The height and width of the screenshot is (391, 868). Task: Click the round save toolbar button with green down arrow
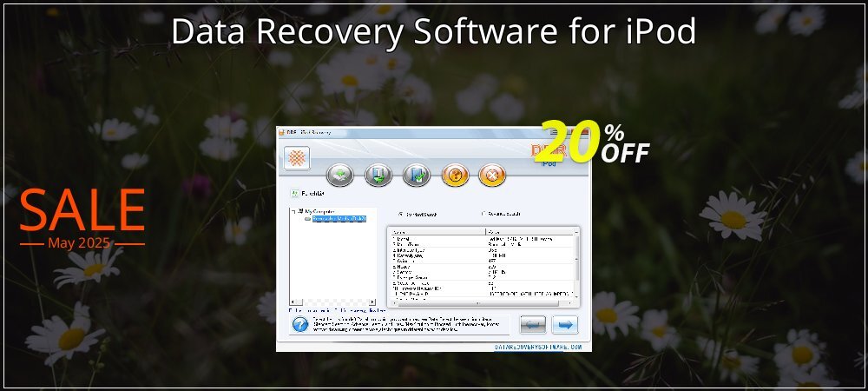[378, 176]
